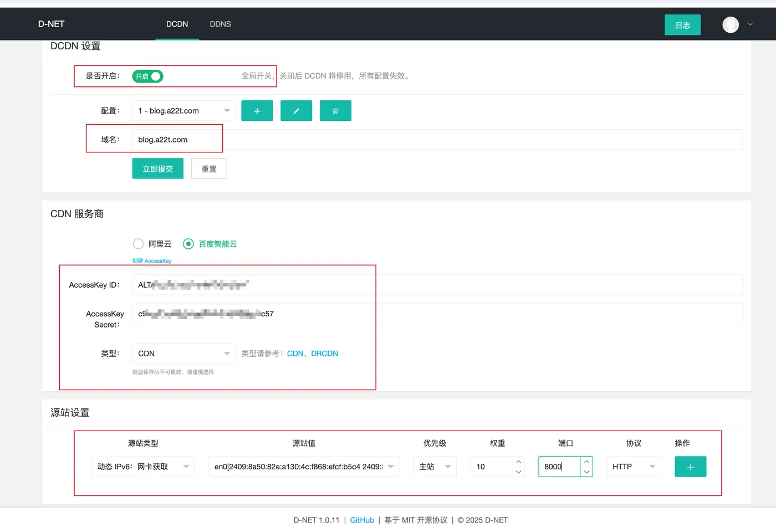Screen dimensions: 776x532
Task: Open the 日志 logs page
Action: coord(682,24)
